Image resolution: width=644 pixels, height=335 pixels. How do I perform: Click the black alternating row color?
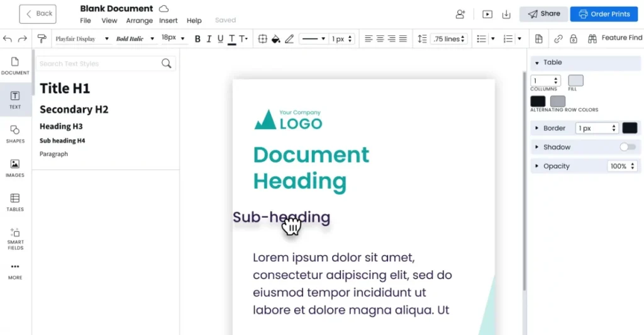pyautogui.click(x=538, y=101)
